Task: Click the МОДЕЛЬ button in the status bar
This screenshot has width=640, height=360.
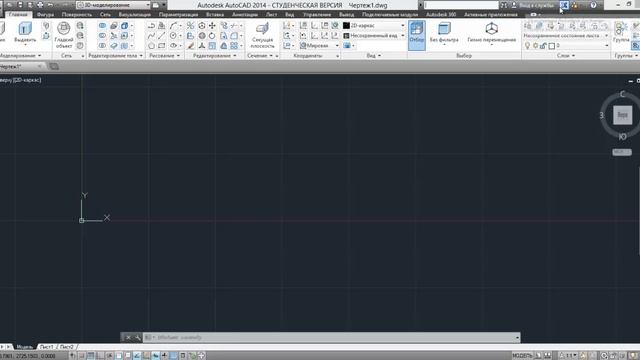Action: [522, 356]
